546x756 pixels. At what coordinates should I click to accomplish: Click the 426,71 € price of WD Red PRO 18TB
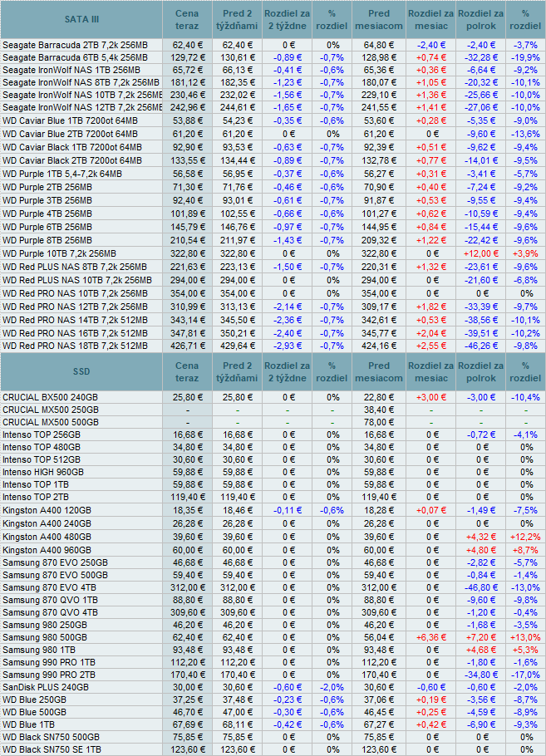[187, 346]
